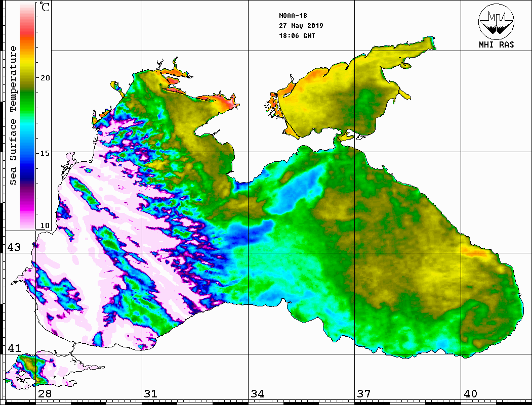Select the 'NOAA-18' satellite label
Screen dimensions: 532x405
click(x=293, y=16)
